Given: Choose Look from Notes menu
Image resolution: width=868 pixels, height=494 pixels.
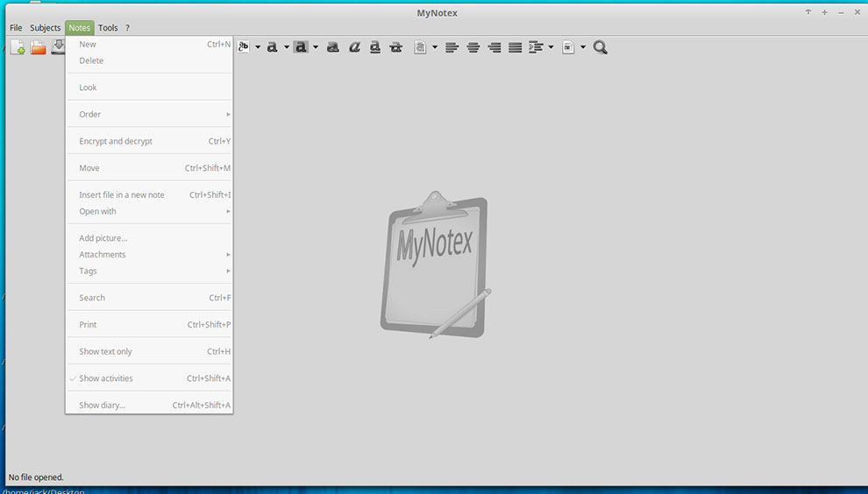Looking at the screenshot, I should point(149,88).
